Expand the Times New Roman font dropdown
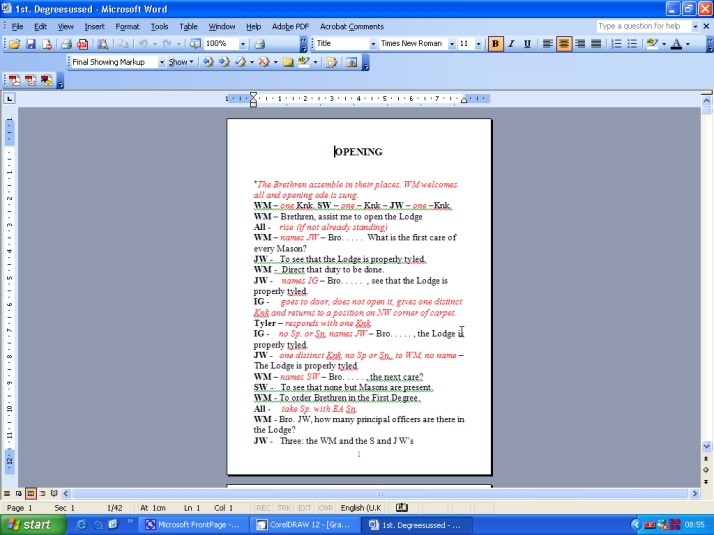 click(452, 44)
